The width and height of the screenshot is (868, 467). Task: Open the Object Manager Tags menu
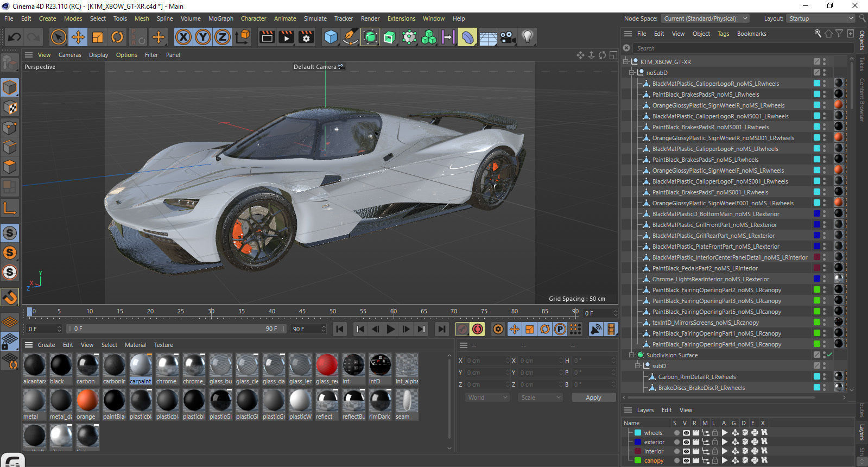point(723,34)
